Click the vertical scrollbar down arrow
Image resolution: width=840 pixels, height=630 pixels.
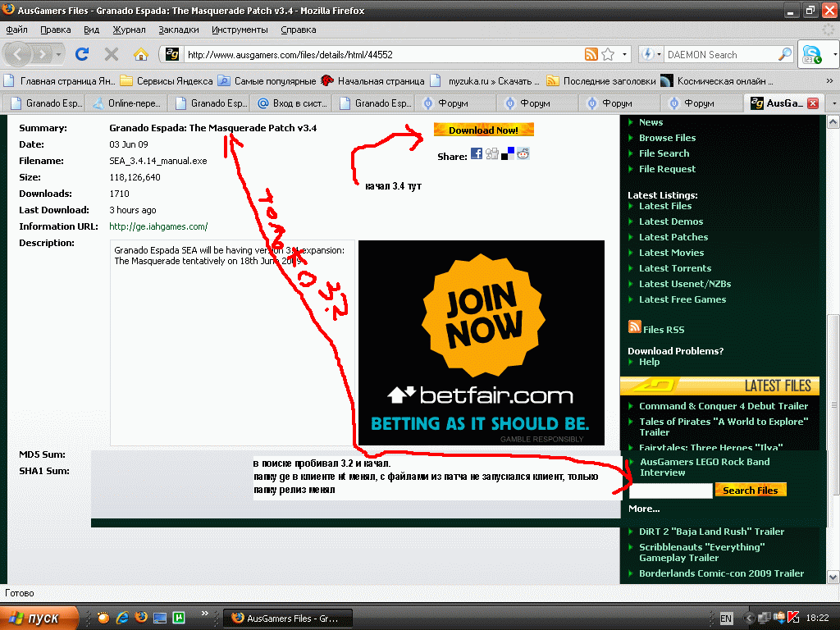click(833, 577)
